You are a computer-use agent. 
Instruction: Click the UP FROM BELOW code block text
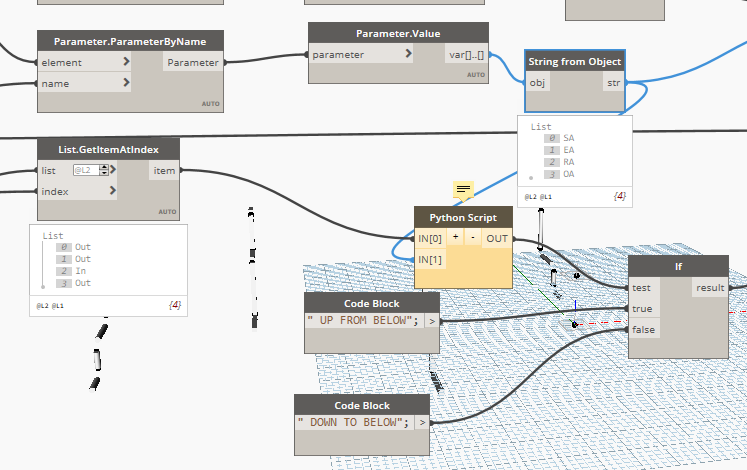(363, 320)
